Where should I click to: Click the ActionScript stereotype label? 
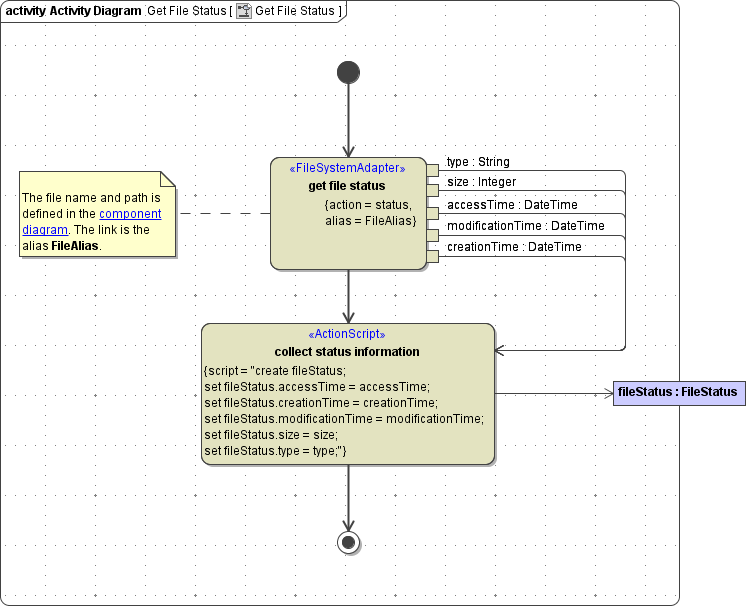347,334
